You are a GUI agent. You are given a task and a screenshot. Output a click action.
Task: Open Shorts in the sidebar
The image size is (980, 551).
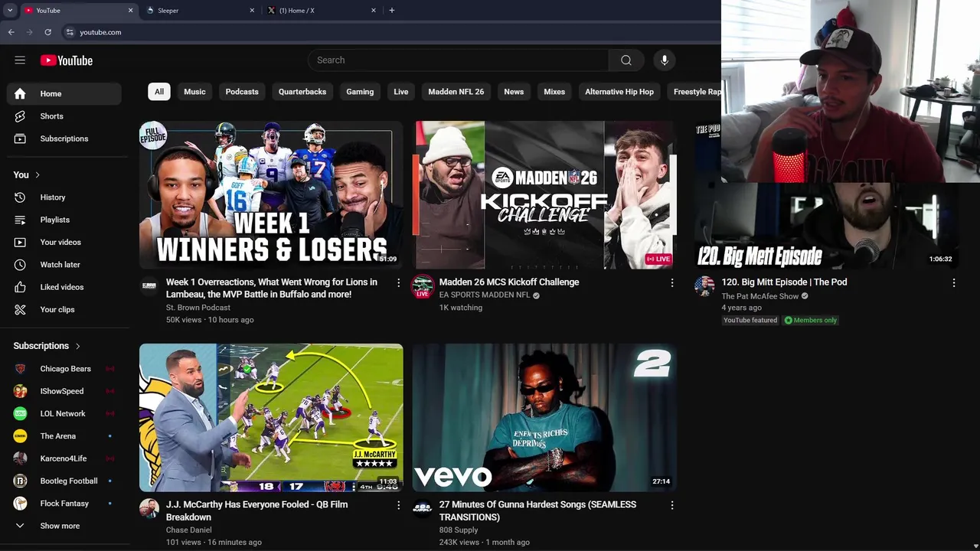coord(64,116)
